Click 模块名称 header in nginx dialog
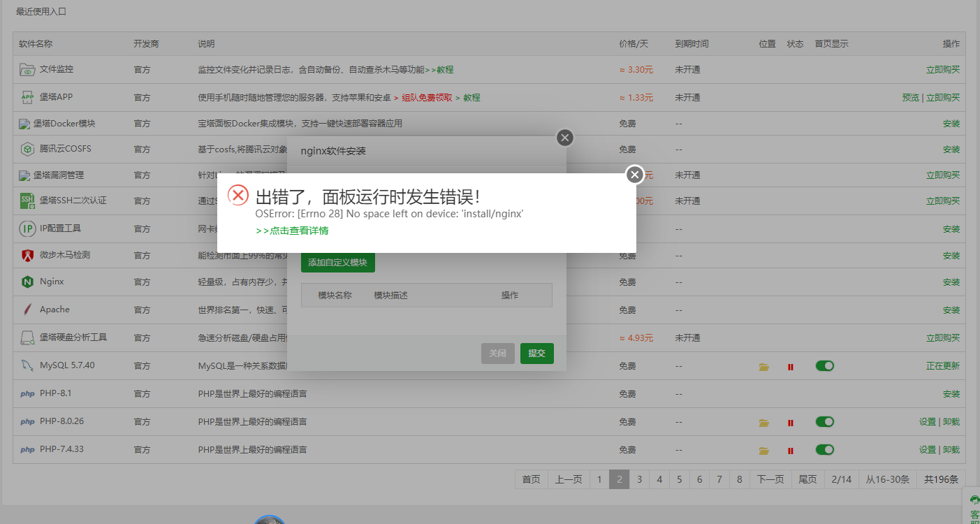The height and width of the screenshot is (524, 980). point(335,296)
